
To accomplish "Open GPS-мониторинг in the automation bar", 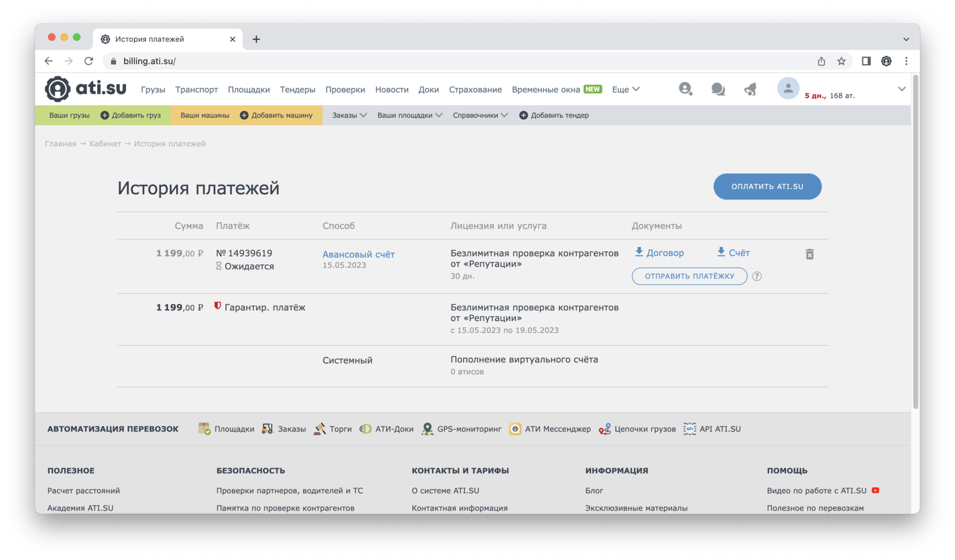I will click(x=462, y=429).
